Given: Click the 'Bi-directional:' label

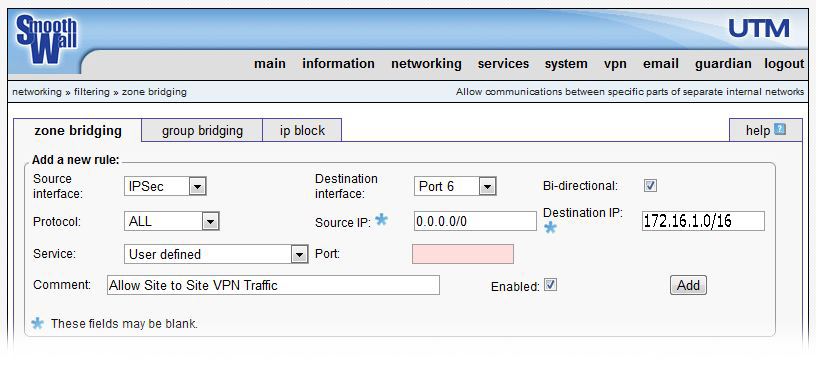Looking at the screenshot, I should (x=580, y=185).
